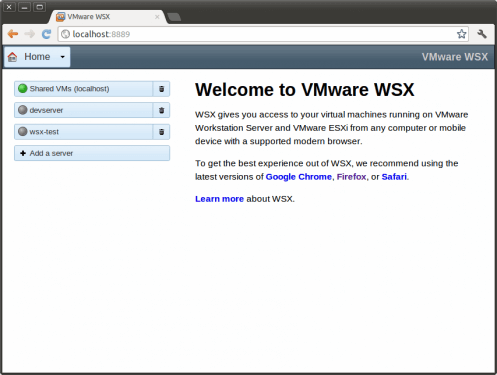This screenshot has height=375, width=497.
Task: Open the Learn more link
Action: 219,199
